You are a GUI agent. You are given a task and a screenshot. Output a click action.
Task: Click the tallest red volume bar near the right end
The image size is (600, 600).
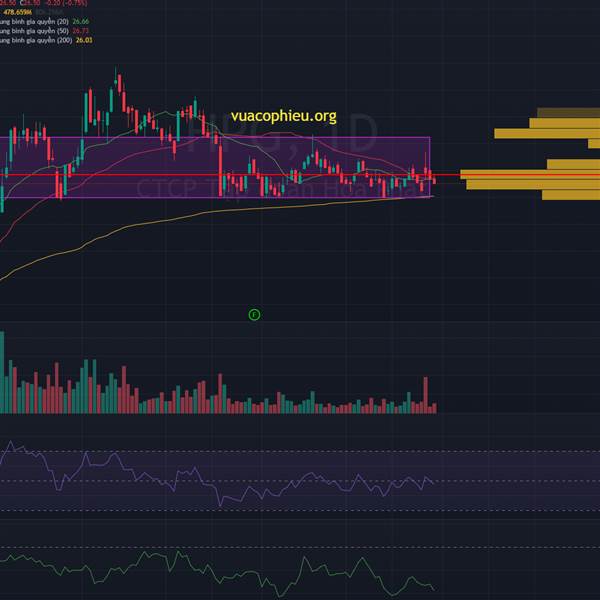coord(426,395)
